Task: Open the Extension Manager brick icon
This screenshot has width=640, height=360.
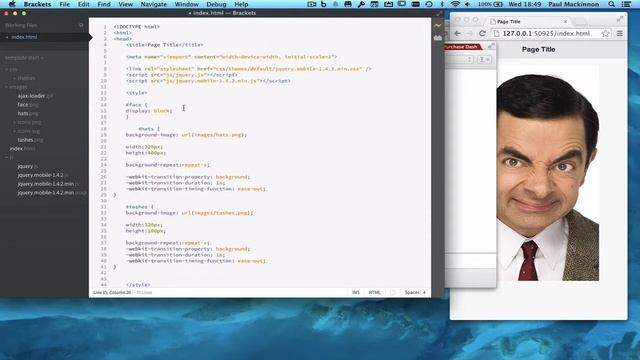Action: [438, 38]
